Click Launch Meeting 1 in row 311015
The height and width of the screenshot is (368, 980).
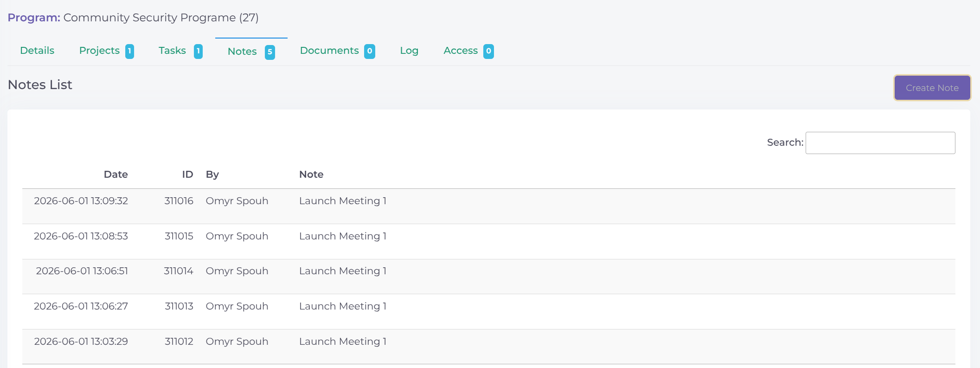[x=343, y=236]
